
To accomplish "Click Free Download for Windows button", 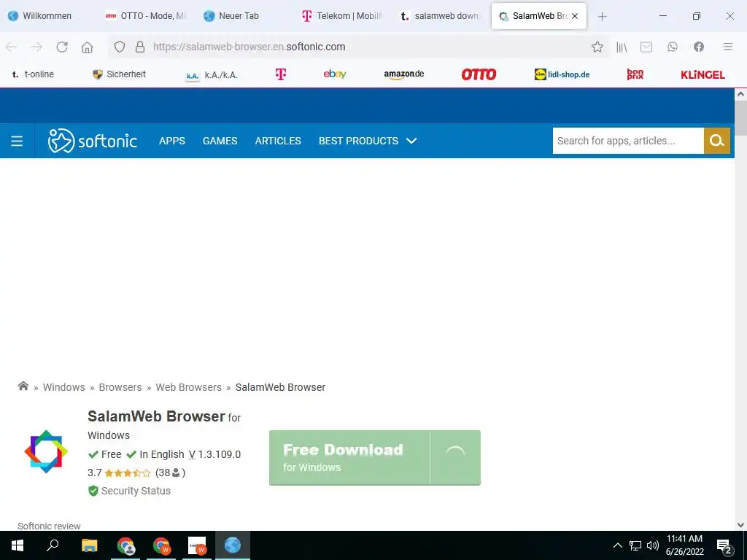I will (x=374, y=458).
